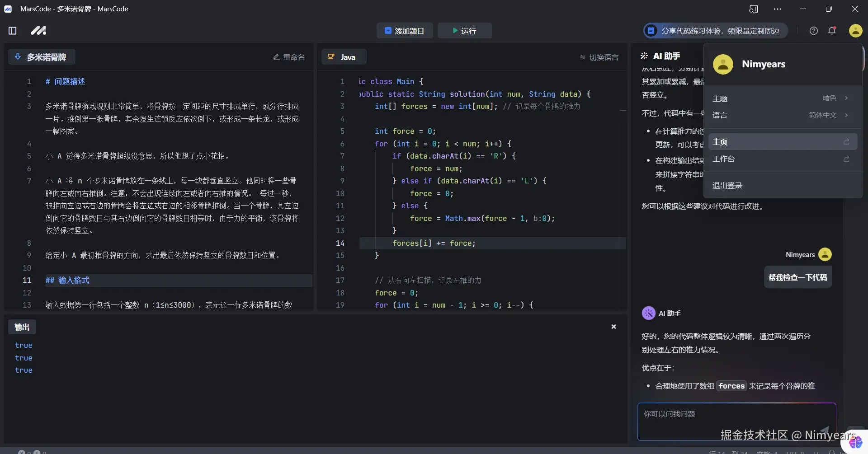
Task: Click 重命名 to rename the problem
Action: [289, 57]
